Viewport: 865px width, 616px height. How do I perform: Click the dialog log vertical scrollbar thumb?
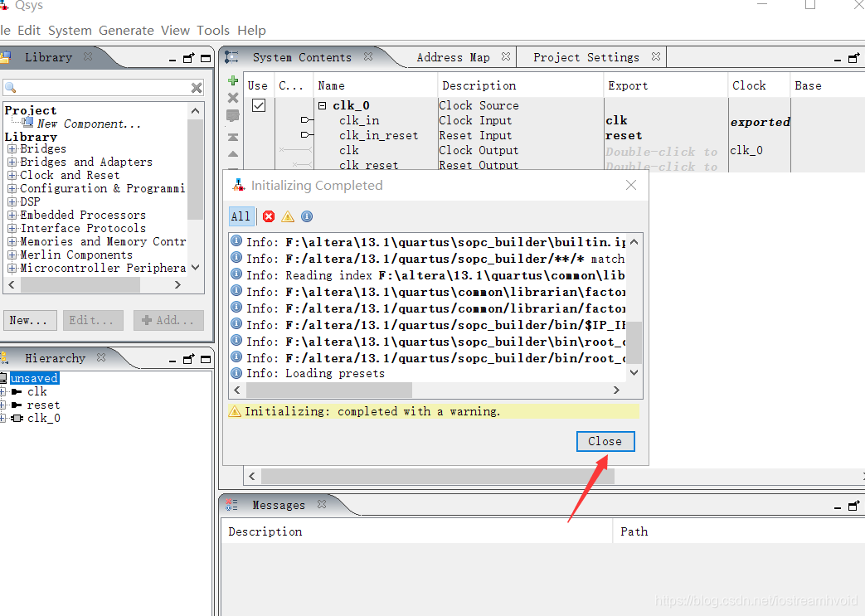coord(634,342)
